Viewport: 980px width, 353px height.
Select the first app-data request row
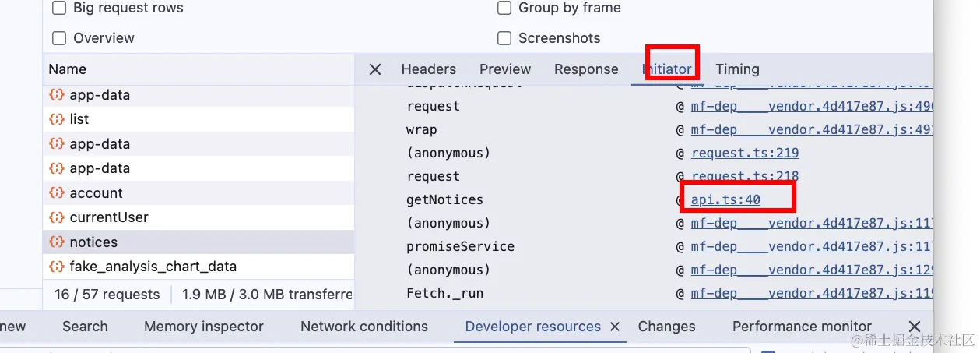(100, 95)
